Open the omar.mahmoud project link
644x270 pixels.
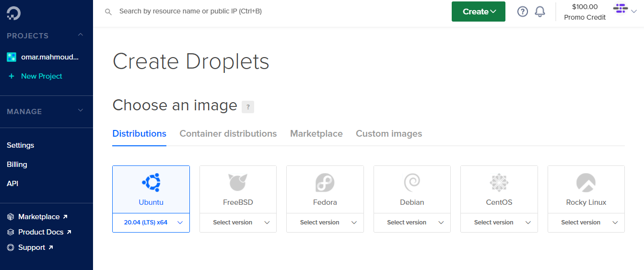point(50,57)
